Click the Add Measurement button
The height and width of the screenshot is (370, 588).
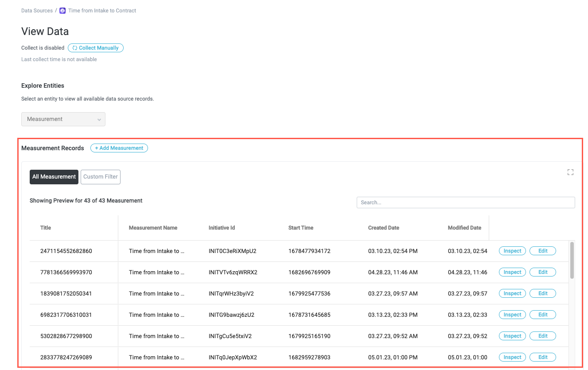click(119, 148)
